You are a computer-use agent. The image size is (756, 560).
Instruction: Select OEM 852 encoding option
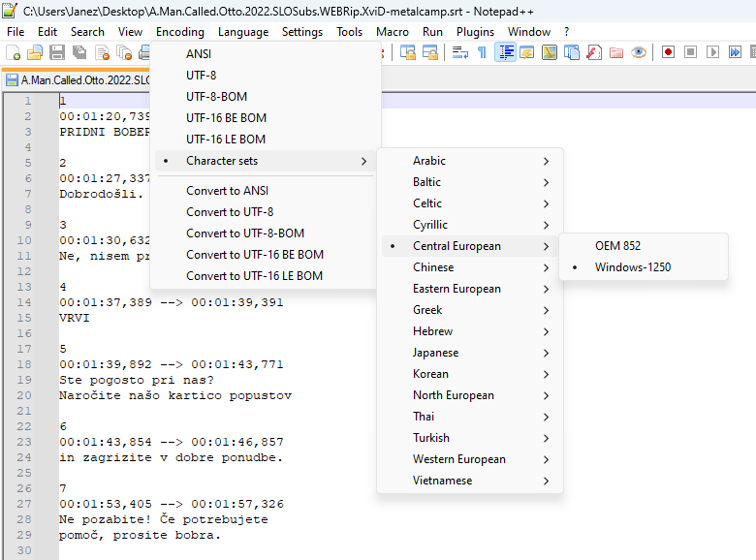[617, 246]
